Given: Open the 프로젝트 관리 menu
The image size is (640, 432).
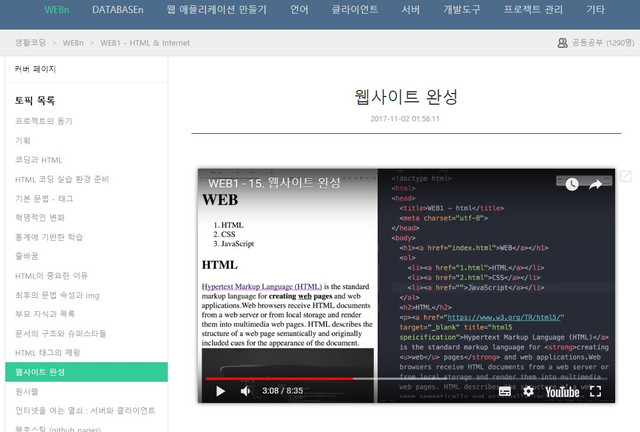Looking at the screenshot, I should pos(533,10).
